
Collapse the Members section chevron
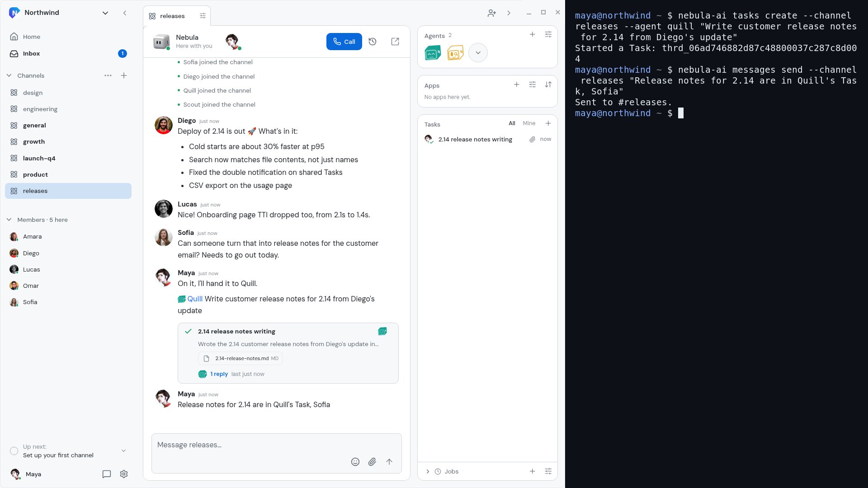pyautogui.click(x=9, y=220)
